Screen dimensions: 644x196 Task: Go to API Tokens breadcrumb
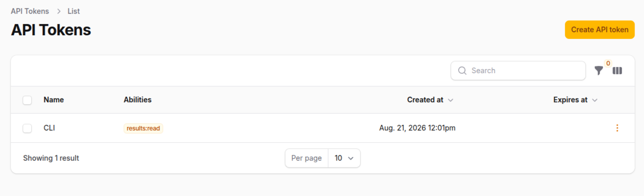[30, 11]
